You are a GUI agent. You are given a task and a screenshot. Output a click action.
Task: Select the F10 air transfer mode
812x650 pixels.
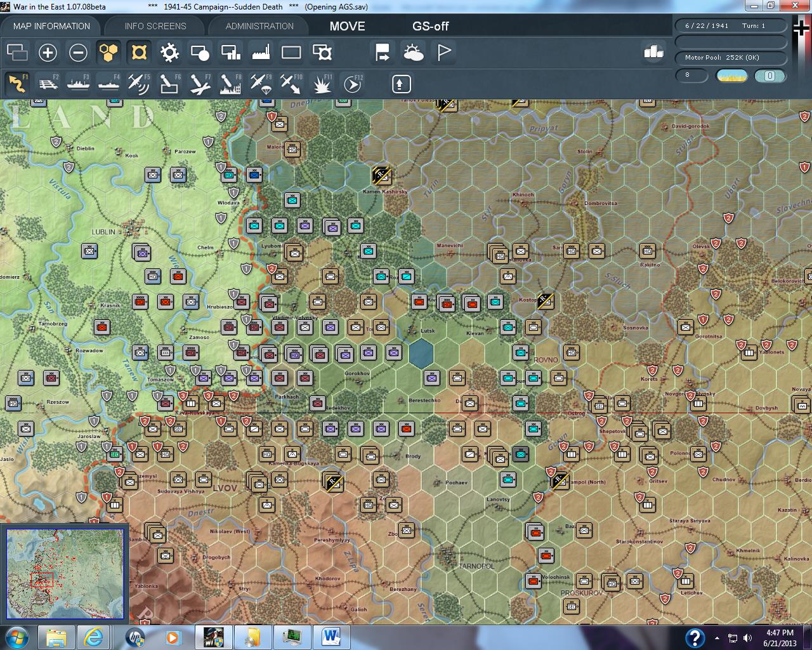(x=291, y=84)
